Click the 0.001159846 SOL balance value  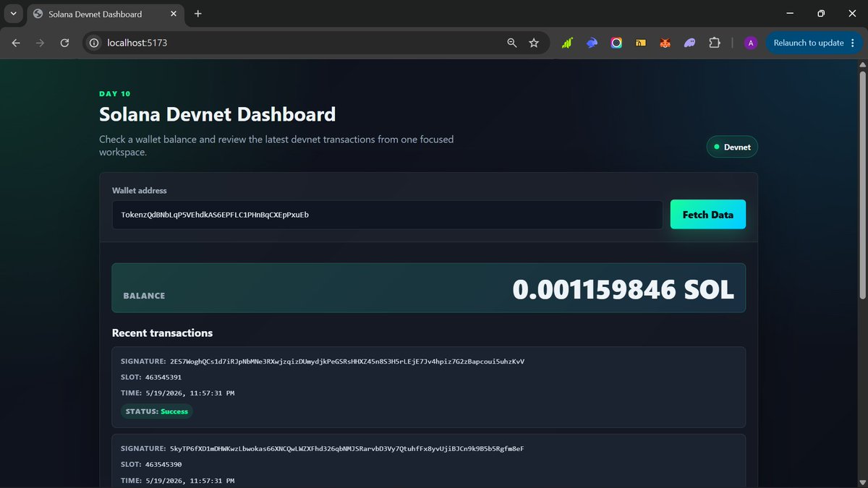[x=624, y=290]
